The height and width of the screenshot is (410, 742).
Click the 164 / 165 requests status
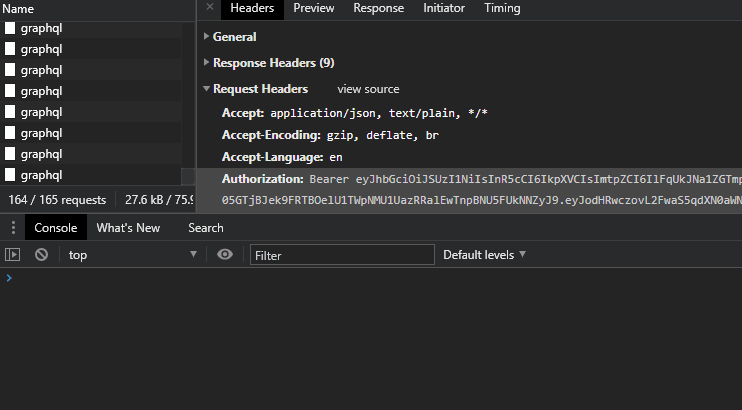pyautogui.click(x=57, y=200)
